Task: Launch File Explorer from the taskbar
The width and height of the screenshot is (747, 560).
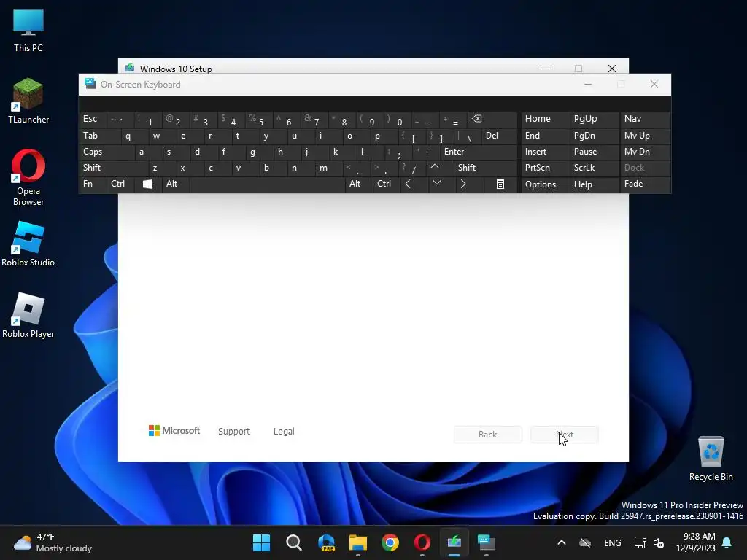Action: click(x=357, y=542)
